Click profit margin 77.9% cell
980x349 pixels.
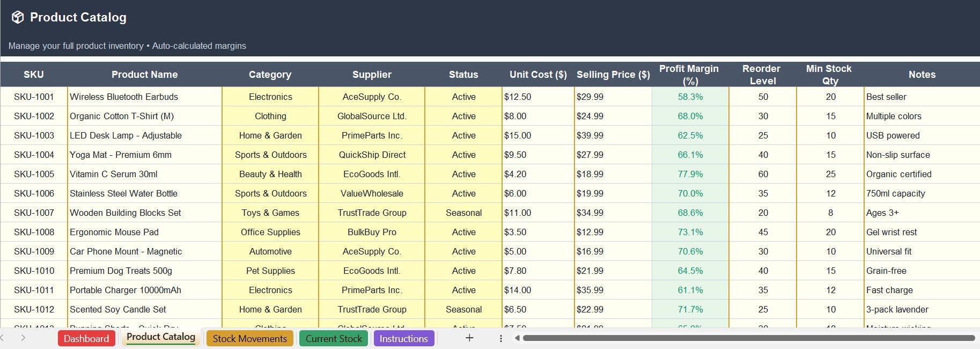coord(690,174)
